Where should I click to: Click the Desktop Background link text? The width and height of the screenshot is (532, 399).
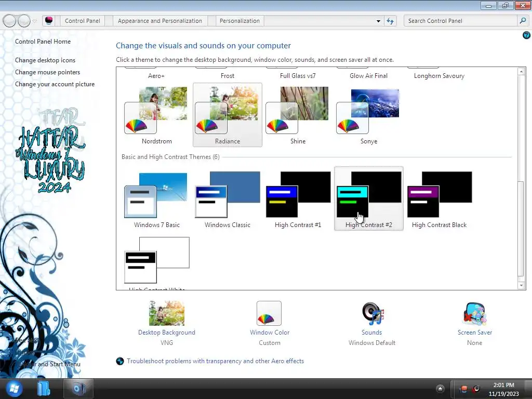pos(167,332)
